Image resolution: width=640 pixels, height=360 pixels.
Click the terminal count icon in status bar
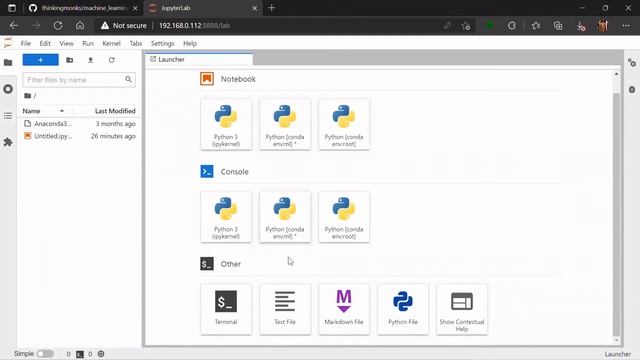(x=80, y=354)
